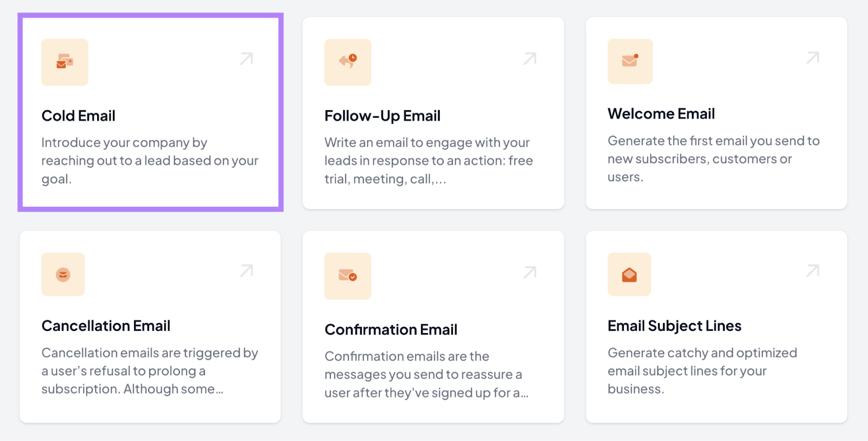Click the arrow on Follow-Up Email card

coord(529,58)
